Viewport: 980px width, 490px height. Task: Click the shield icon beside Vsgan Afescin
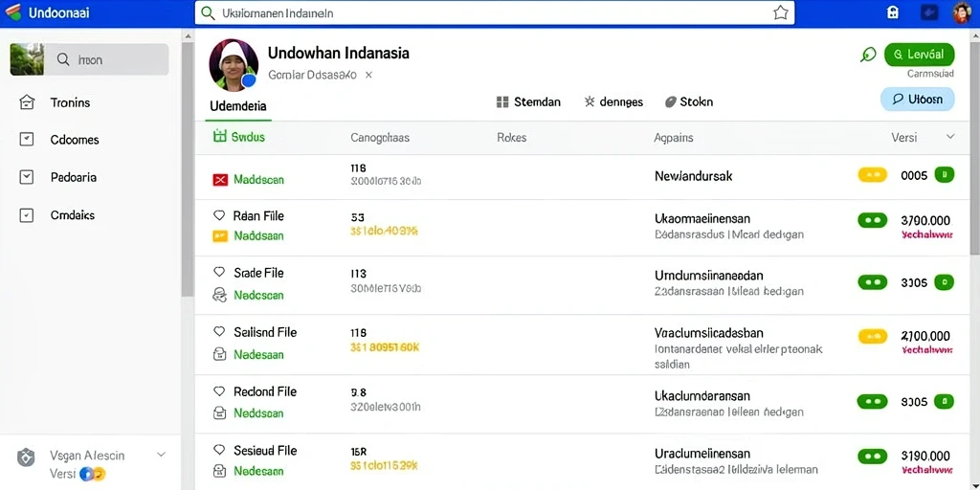coord(26,457)
